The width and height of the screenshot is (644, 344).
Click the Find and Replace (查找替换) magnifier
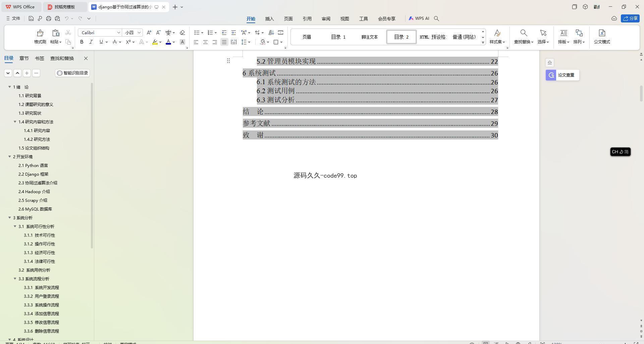[524, 33]
